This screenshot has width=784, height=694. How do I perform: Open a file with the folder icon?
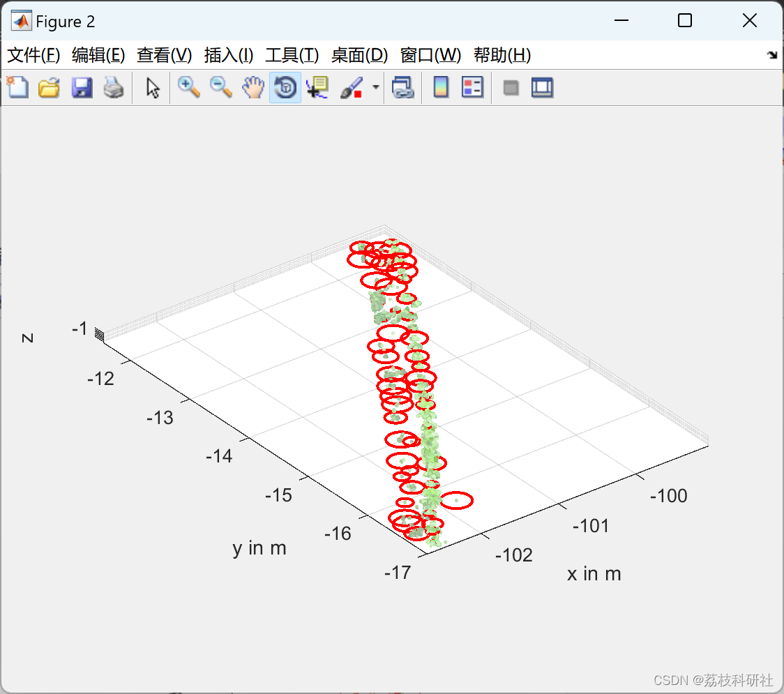49,88
